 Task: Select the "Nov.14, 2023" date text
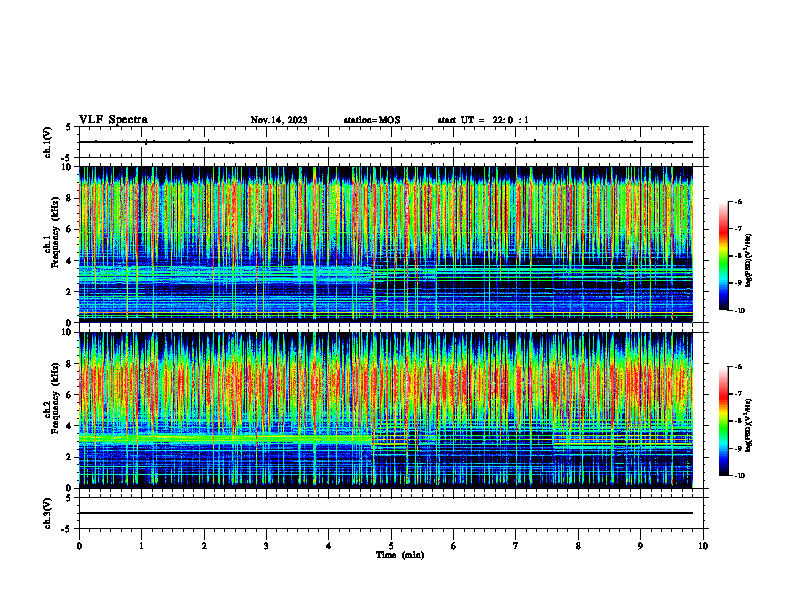click(x=279, y=120)
